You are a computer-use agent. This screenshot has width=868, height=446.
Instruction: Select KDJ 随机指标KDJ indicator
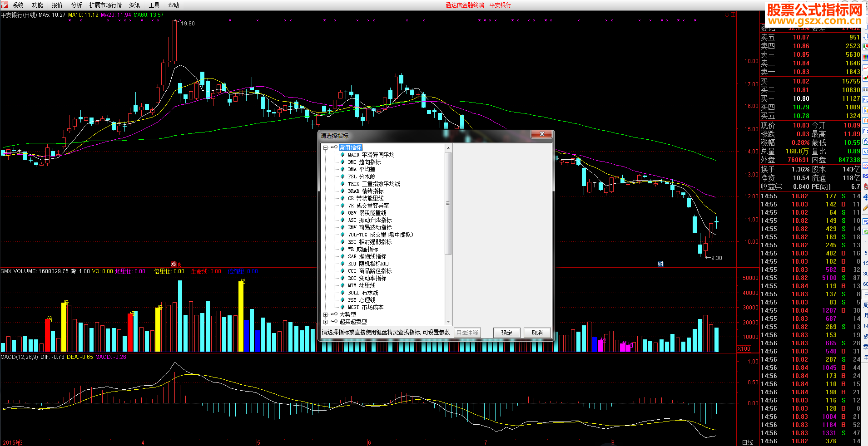pos(368,264)
